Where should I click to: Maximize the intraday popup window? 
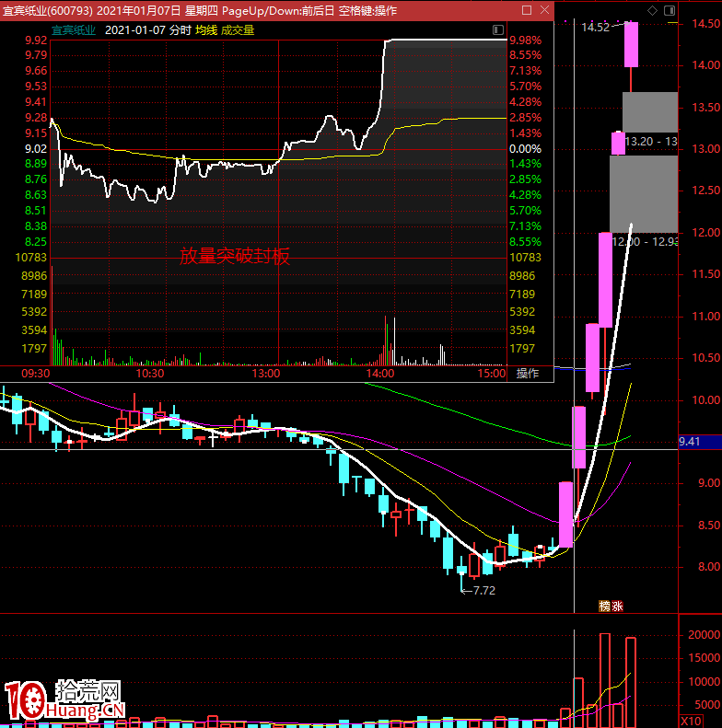(x=527, y=10)
